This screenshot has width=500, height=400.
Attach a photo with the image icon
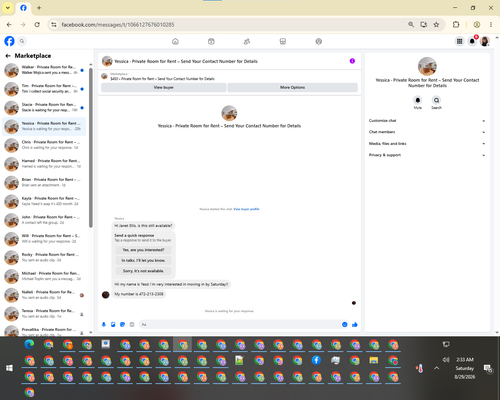[113, 324]
